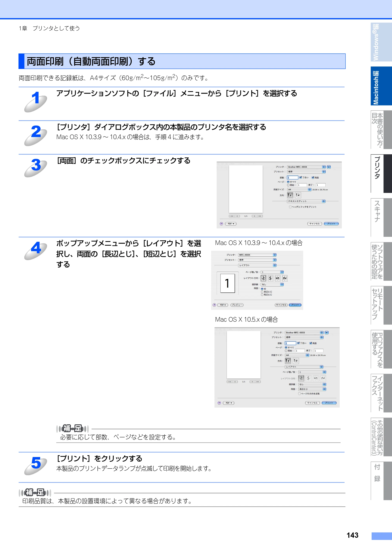Click help icon in step 3 dialog
Viewport: 392px width, 555px height.
pyautogui.click(x=221, y=224)
